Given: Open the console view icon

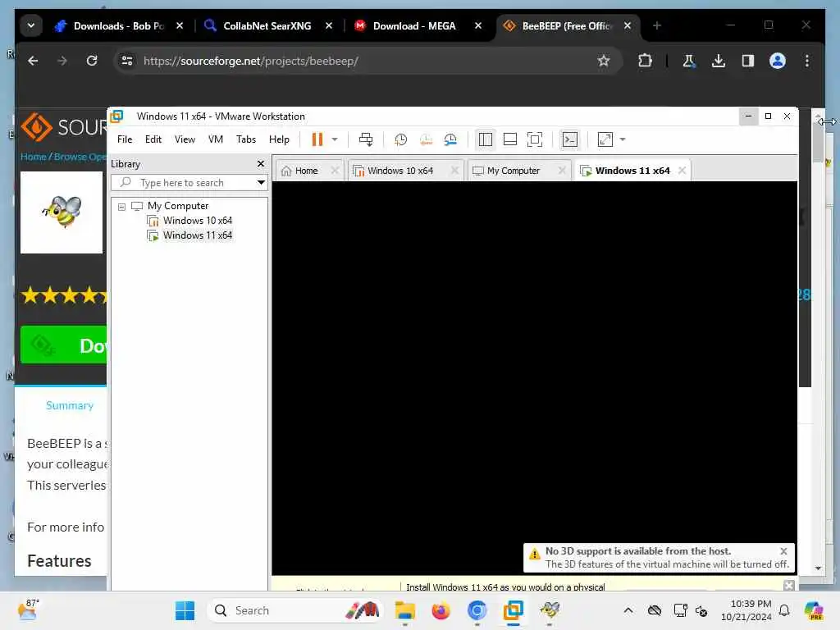Looking at the screenshot, I should tap(570, 139).
